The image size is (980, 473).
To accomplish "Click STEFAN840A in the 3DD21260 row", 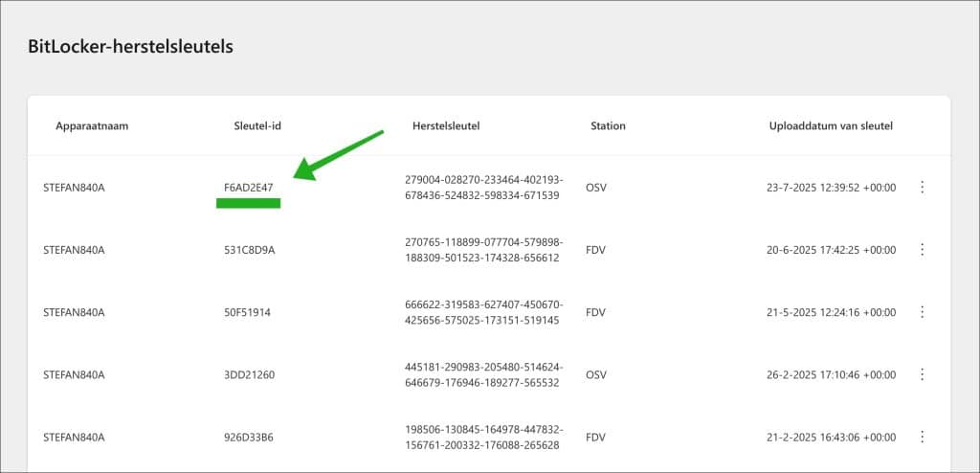I will pyautogui.click(x=74, y=374).
